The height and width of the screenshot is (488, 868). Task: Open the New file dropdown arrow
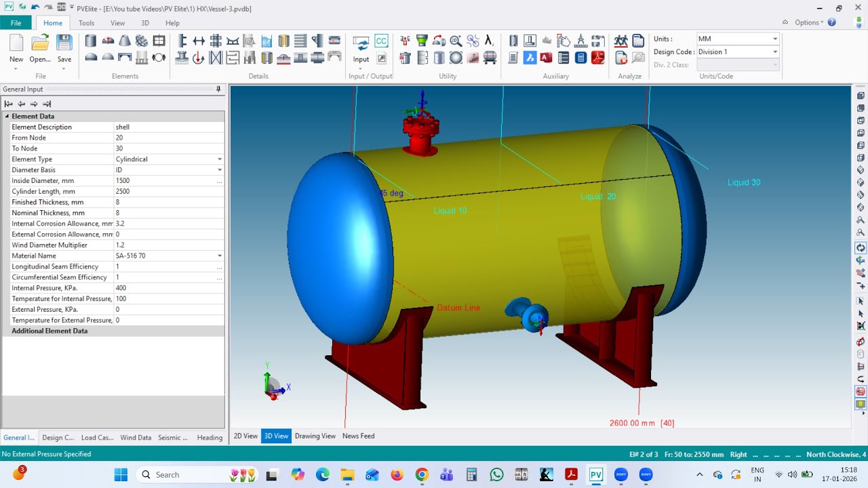pos(16,68)
